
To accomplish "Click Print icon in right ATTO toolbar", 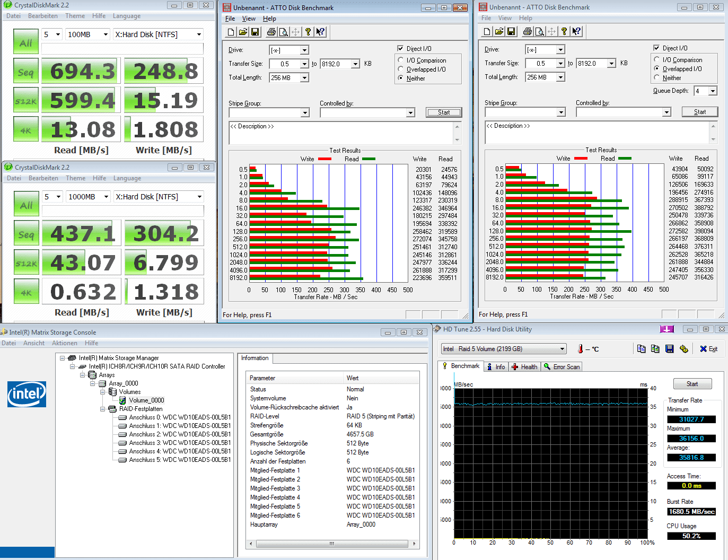I will 528,31.
